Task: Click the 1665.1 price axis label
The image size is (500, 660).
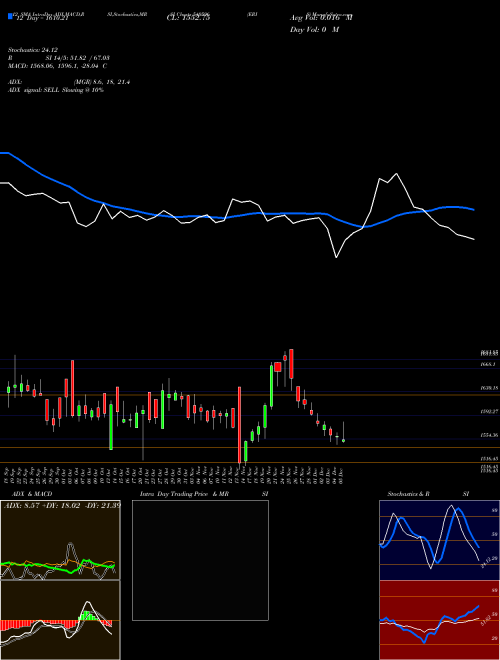Action: [x=490, y=364]
